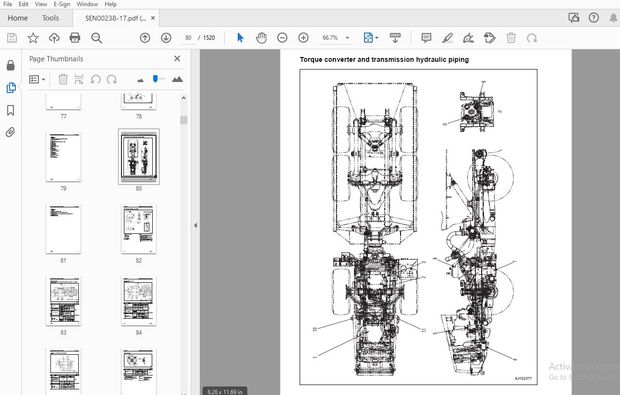Select page 82 thumbnail
Screen dimensions: 620x395
[139, 229]
